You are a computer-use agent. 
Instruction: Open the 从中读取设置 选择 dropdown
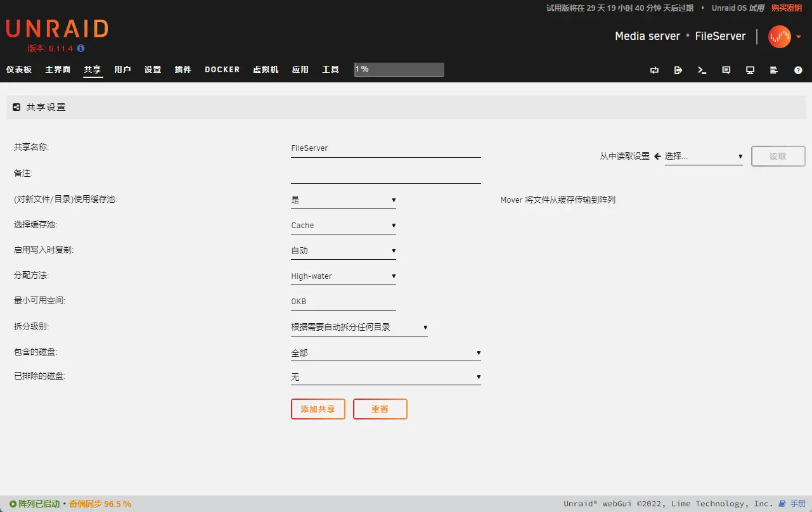pos(703,157)
